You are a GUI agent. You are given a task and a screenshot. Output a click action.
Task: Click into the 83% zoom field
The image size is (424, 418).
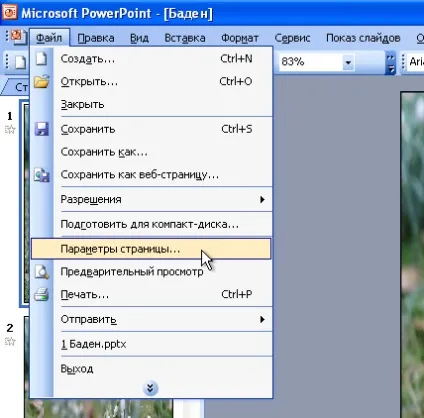pyautogui.click(x=310, y=62)
